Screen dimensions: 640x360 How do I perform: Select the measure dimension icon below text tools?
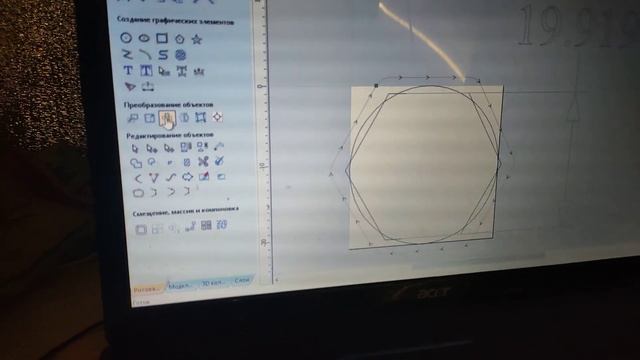pyautogui.click(x=148, y=87)
